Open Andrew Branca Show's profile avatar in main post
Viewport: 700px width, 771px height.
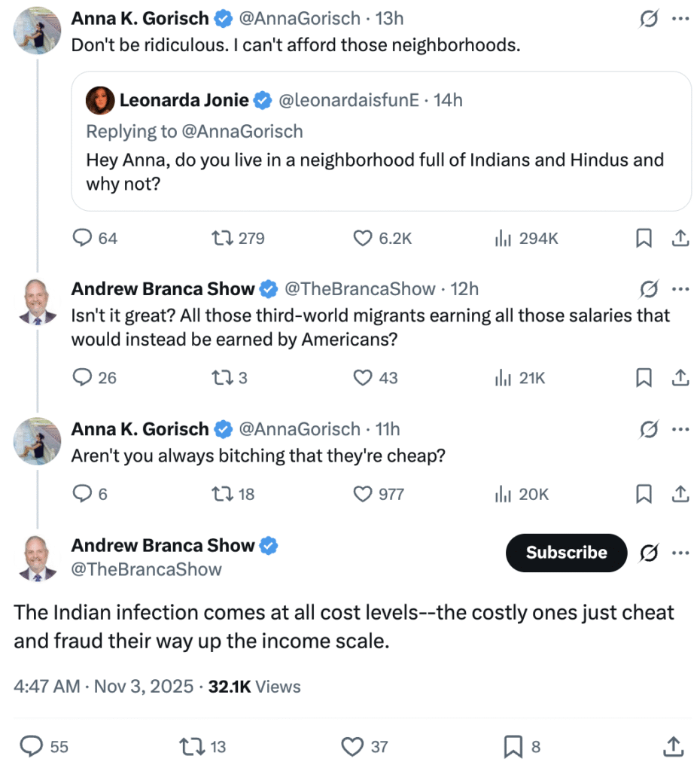coord(37,557)
